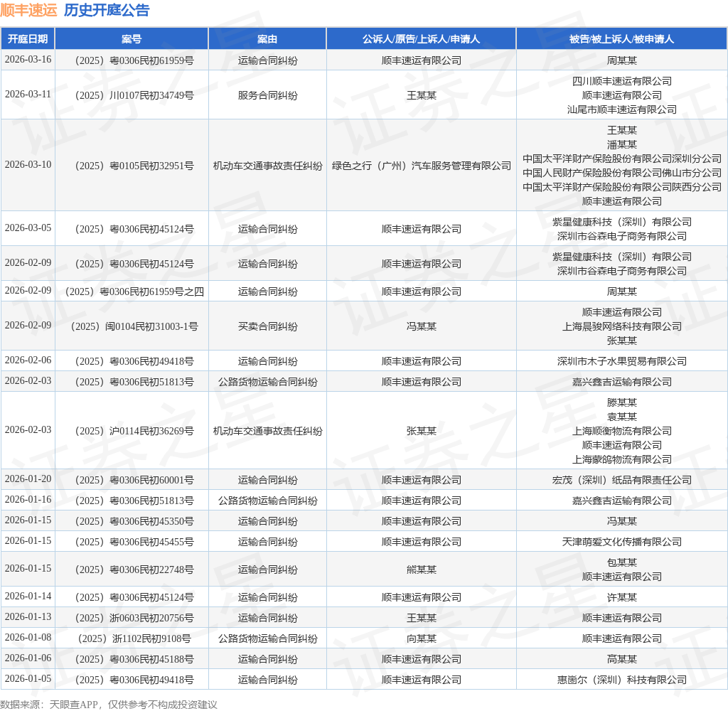Click plaintiff 张某某 in 沪0114 row
The height and width of the screenshot is (711, 728).
pyautogui.click(x=421, y=431)
